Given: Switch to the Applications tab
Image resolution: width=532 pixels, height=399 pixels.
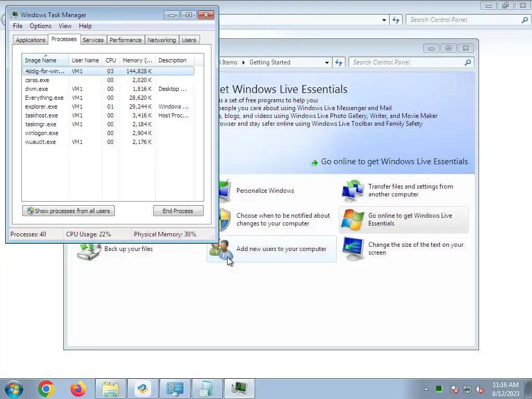Looking at the screenshot, I should (31, 40).
